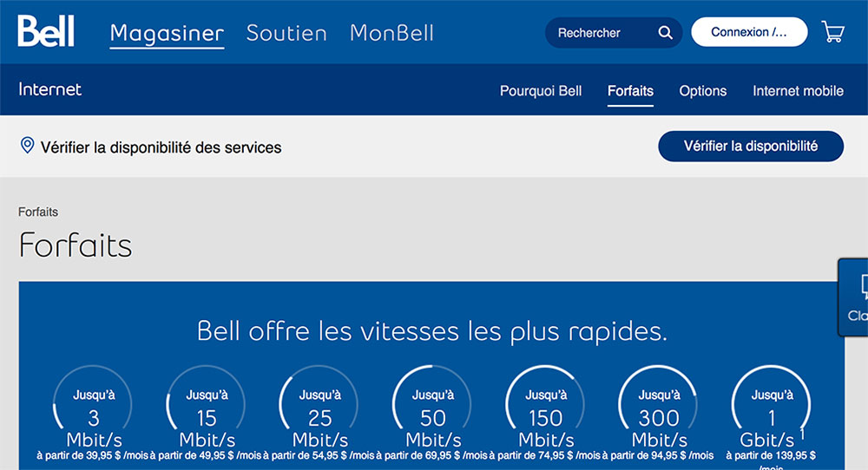The image size is (868, 470).
Task: Select the 1 Gbit/s speed circle
Action: [771, 408]
